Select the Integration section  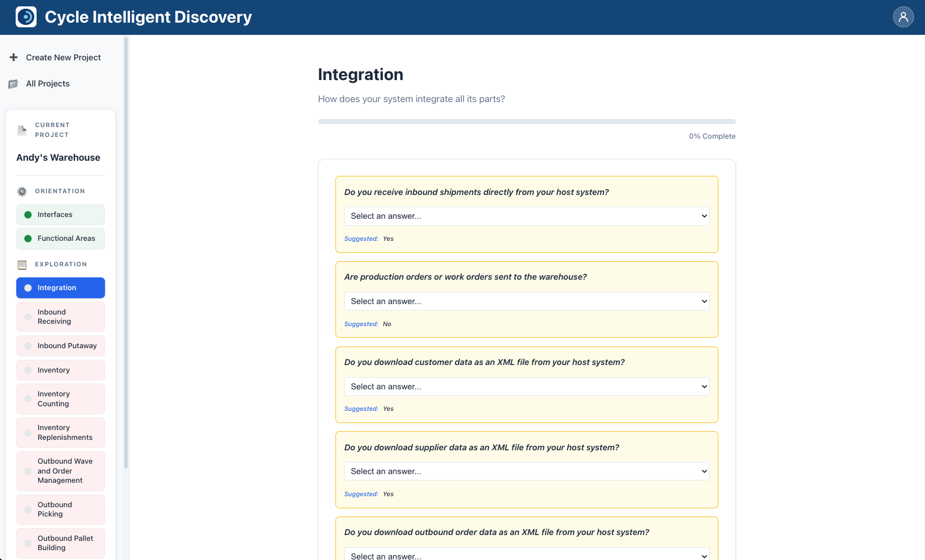60,288
